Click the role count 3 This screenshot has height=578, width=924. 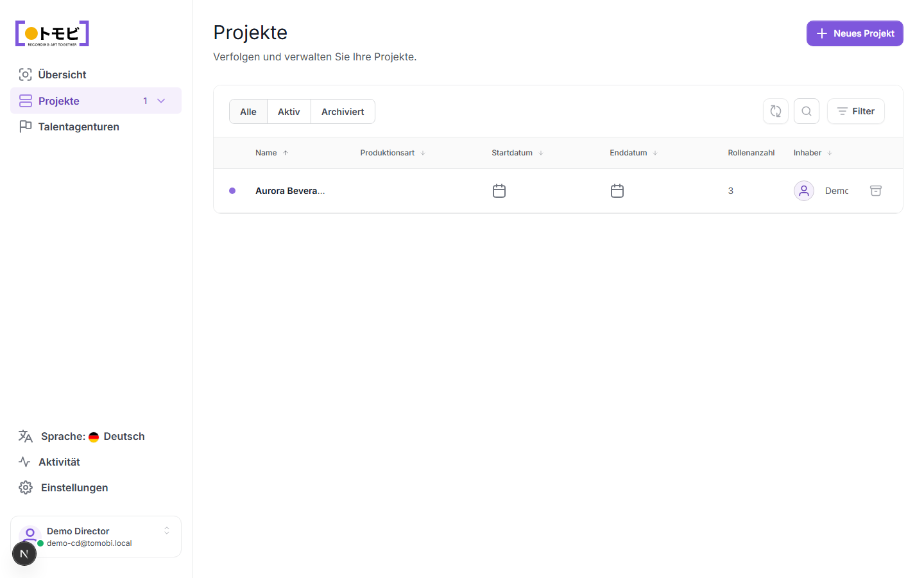tap(731, 191)
